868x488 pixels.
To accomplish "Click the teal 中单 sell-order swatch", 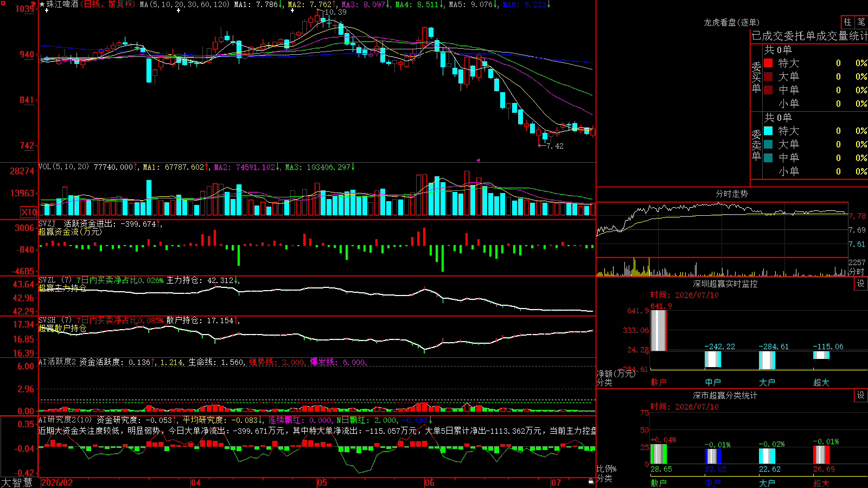I will pyautogui.click(x=768, y=158).
